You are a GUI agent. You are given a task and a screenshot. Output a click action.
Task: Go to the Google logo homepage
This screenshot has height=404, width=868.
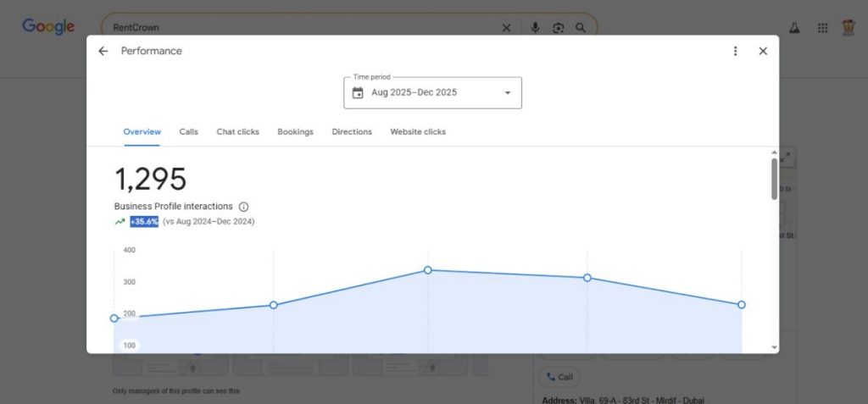tap(48, 27)
